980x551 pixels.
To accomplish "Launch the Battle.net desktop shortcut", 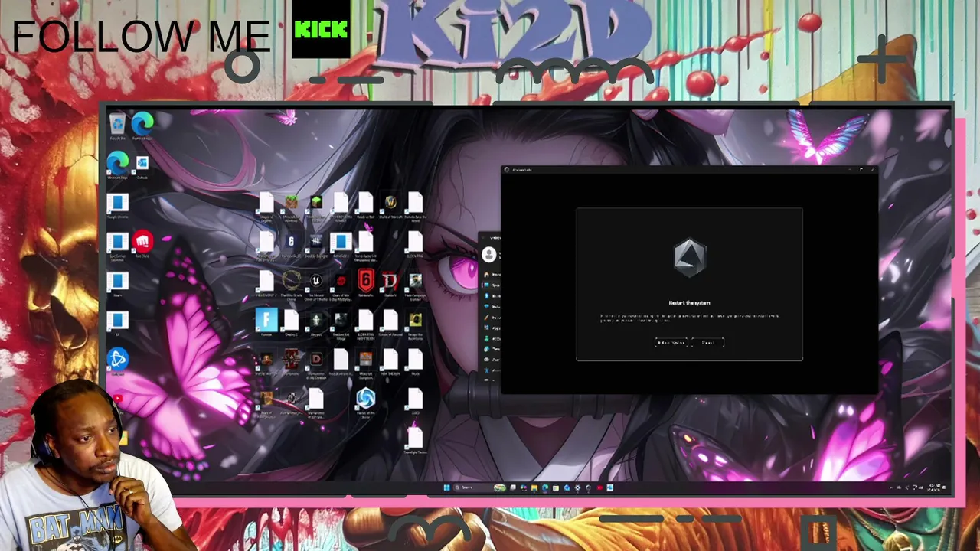I will coord(117,360).
